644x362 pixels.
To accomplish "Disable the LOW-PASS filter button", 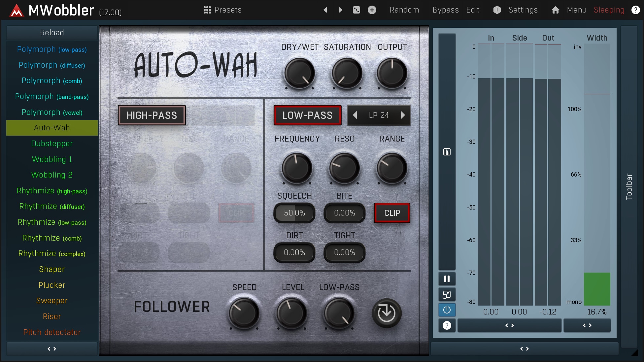I will coord(307,115).
